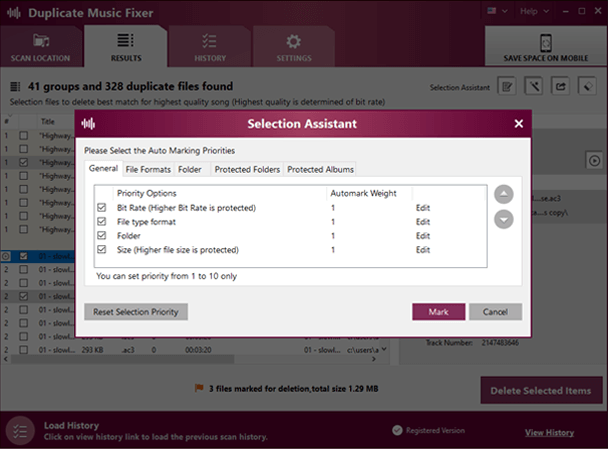Open the View History link
This screenshot has height=449, width=608.
tap(549, 433)
